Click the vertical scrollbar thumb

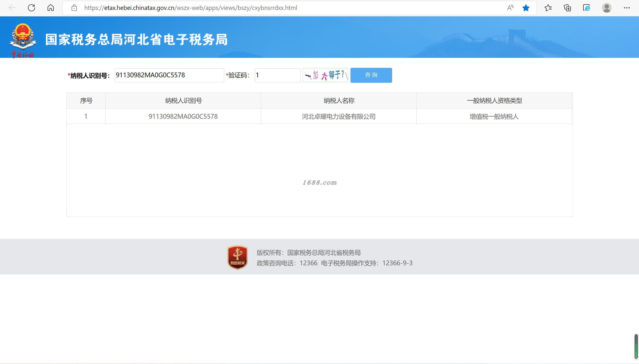point(636,346)
